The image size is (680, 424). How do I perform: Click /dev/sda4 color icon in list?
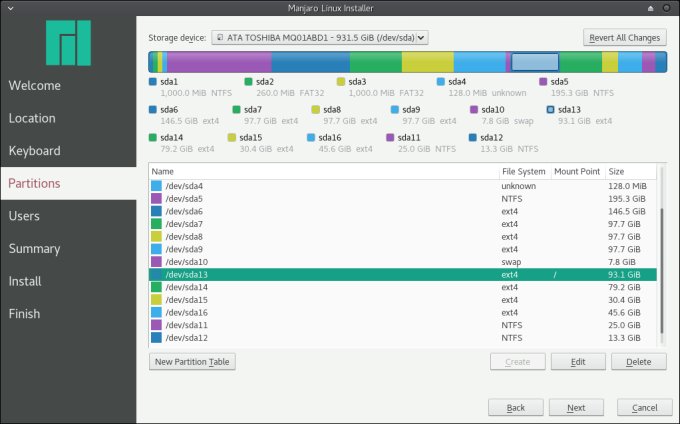156,186
